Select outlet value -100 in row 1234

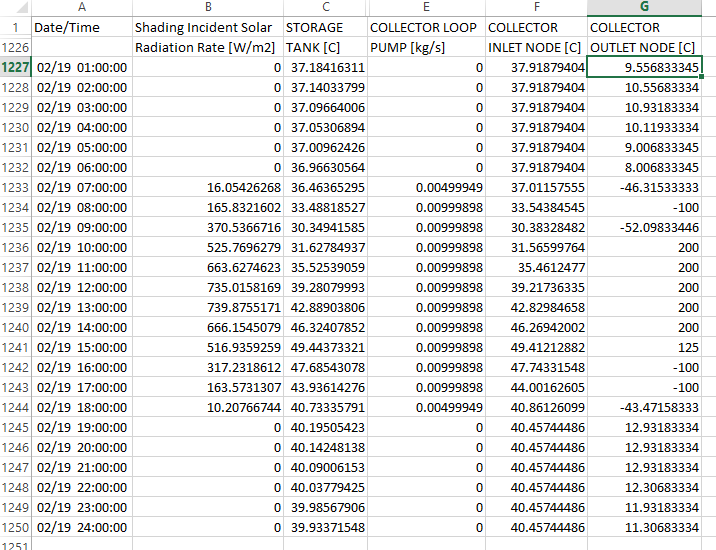pyautogui.click(x=644, y=207)
